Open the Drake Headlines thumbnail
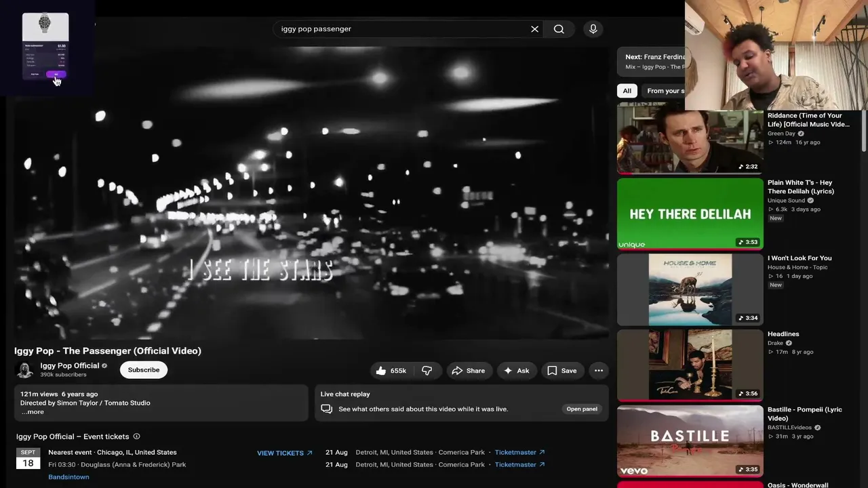Image resolution: width=868 pixels, height=488 pixels. pyautogui.click(x=690, y=365)
